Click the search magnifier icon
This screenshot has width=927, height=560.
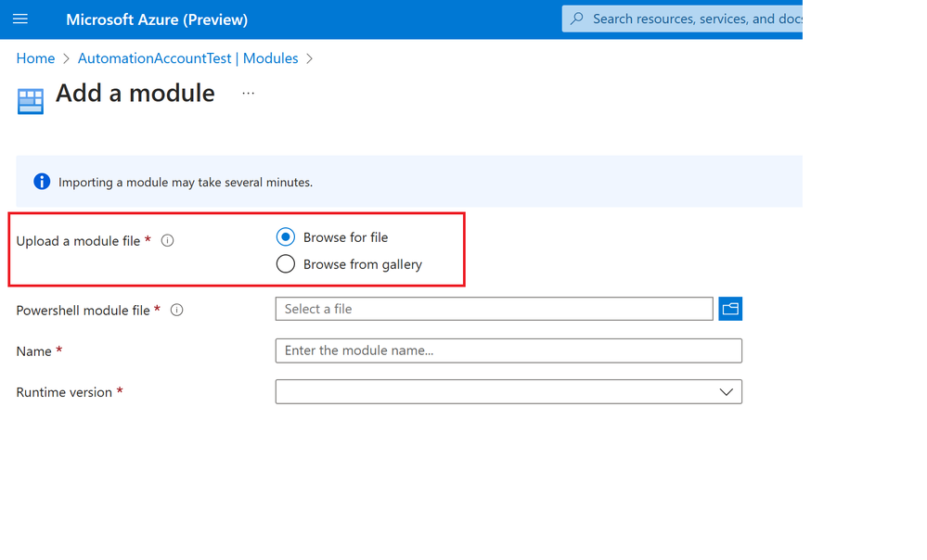(x=577, y=19)
